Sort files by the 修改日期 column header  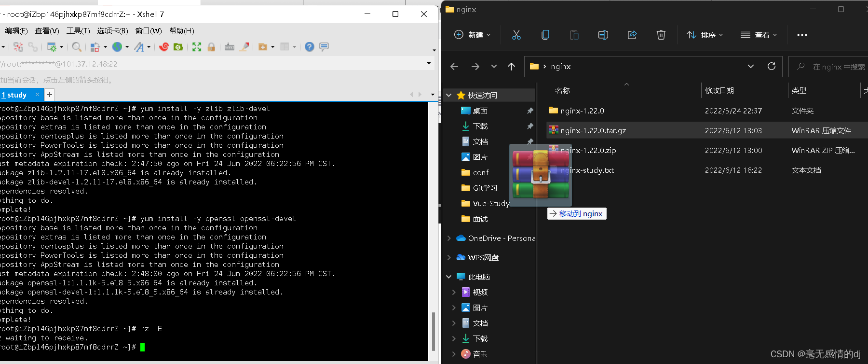tap(719, 90)
